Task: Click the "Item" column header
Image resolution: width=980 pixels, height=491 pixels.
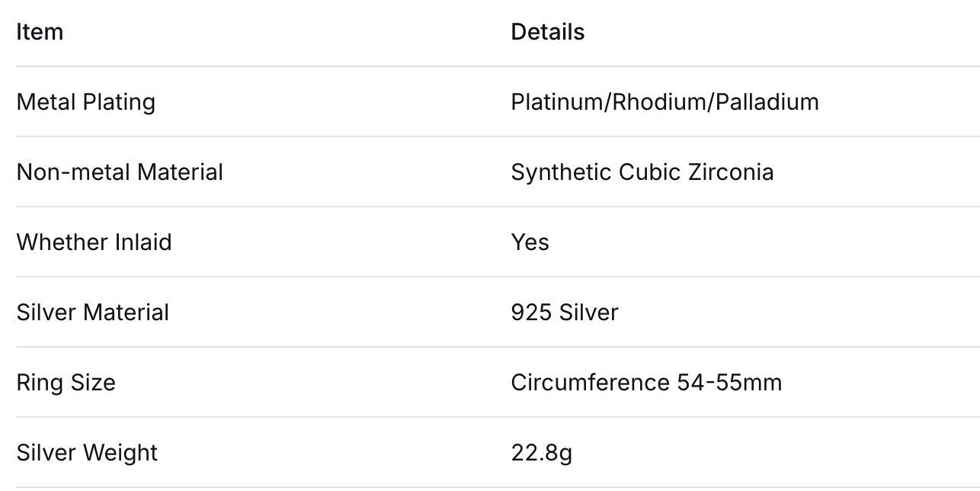Action: 40,32
